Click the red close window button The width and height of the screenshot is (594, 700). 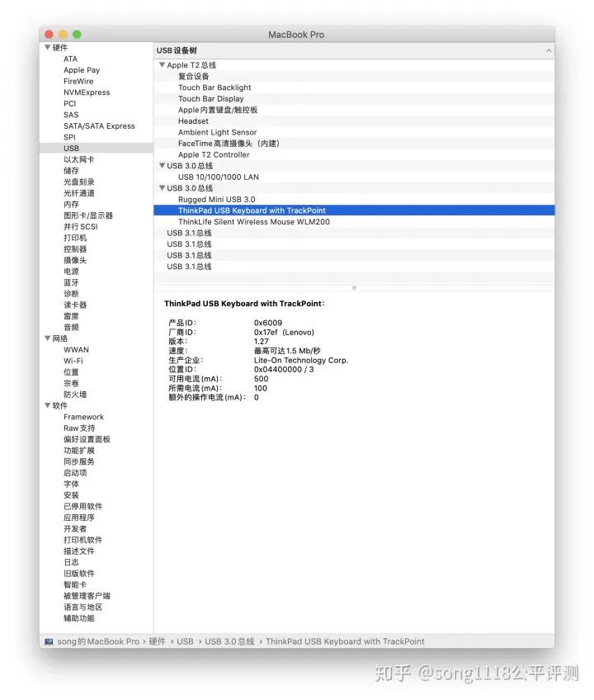pyautogui.click(x=49, y=35)
